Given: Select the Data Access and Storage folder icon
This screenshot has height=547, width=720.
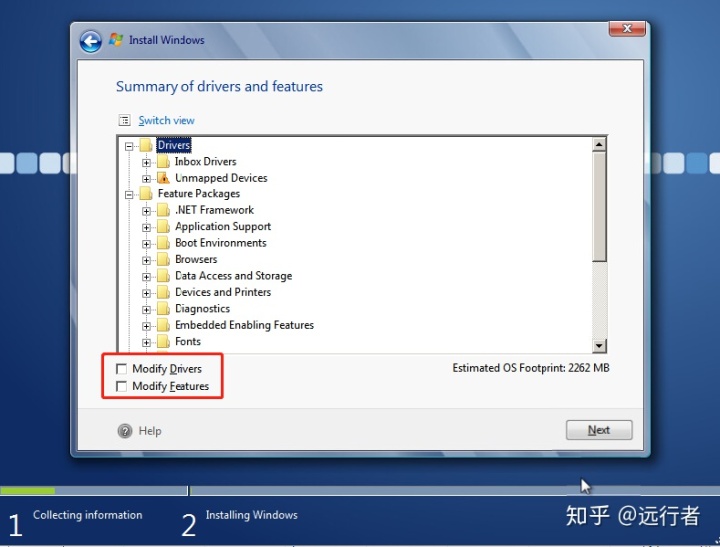Looking at the screenshot, I should 163,276.
